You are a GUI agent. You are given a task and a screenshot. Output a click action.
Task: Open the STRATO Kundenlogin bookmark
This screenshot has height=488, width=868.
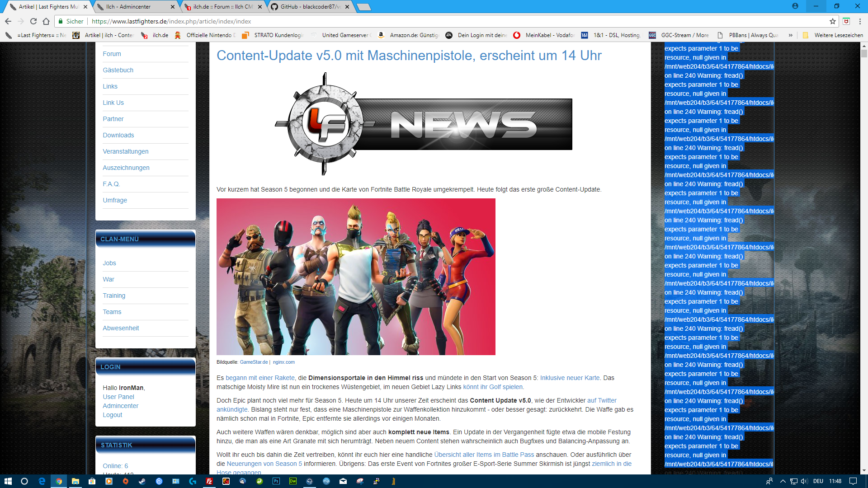point(273,35)
